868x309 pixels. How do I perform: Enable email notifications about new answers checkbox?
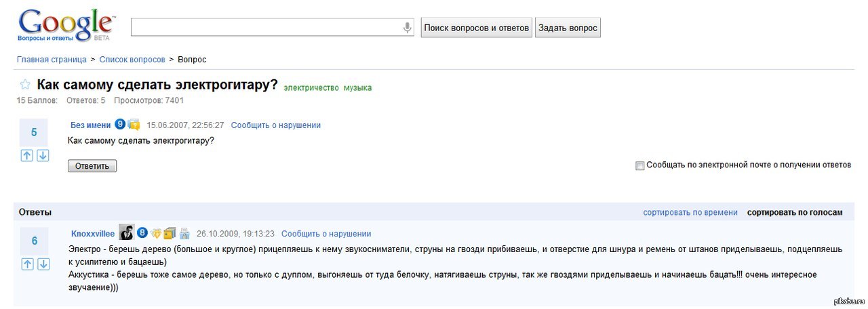click(639, 165)
